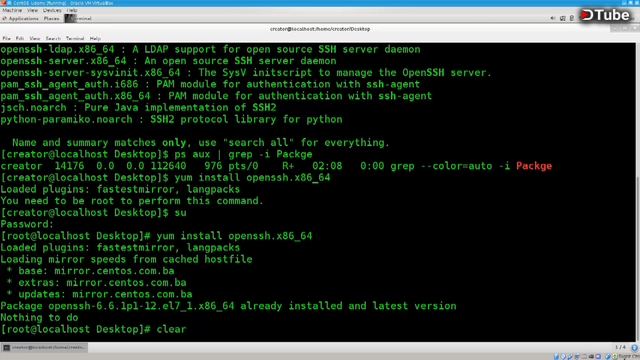Screen dimensions: 640x360
Task: Click '* extras: mirror.centos.com.ba' line
Action: click(96, 282)
